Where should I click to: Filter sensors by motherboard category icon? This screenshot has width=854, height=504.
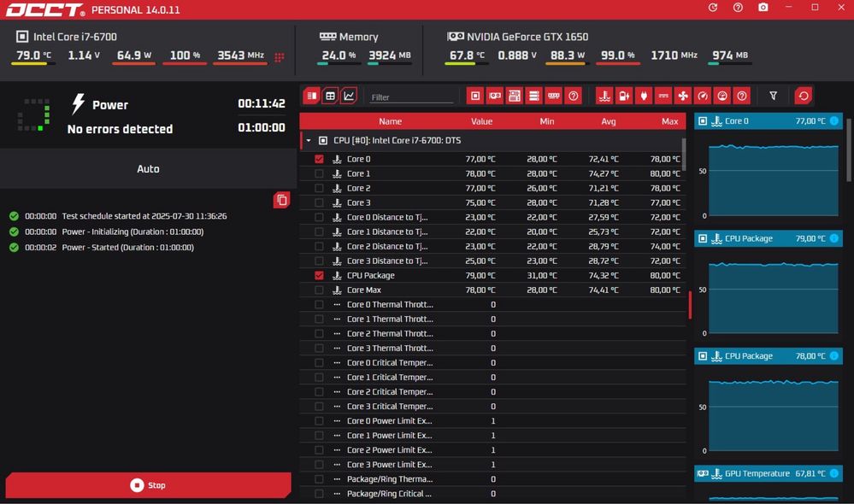pyautogui.click(x=515, y=96)
